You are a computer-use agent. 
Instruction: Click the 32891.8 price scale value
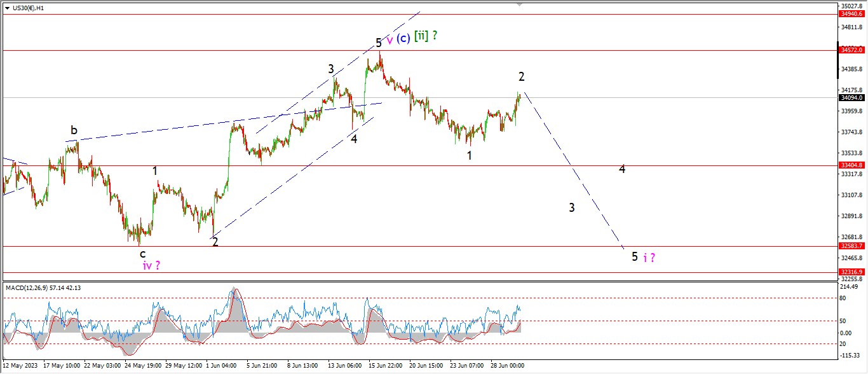pyautogui.click(x=852, y=216)
